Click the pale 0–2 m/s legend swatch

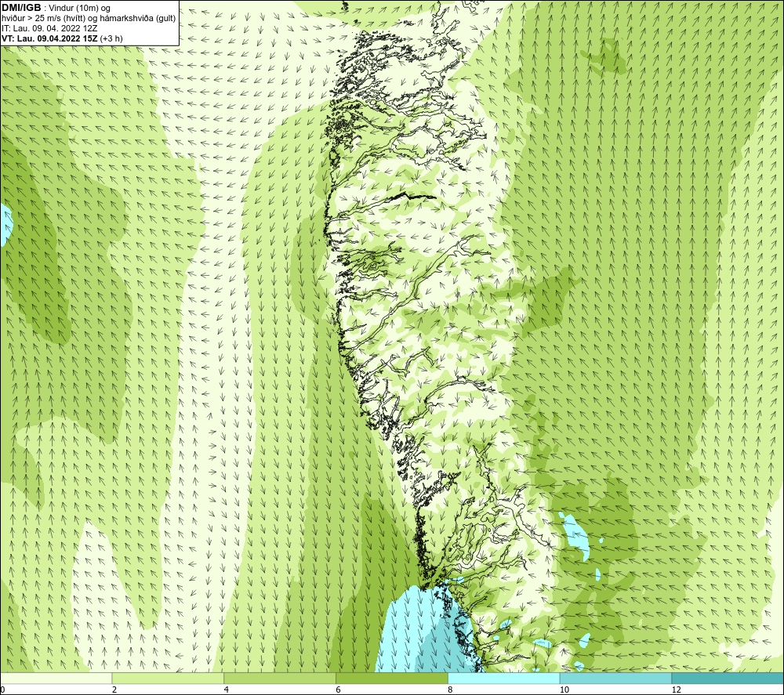tap(56, 678)
